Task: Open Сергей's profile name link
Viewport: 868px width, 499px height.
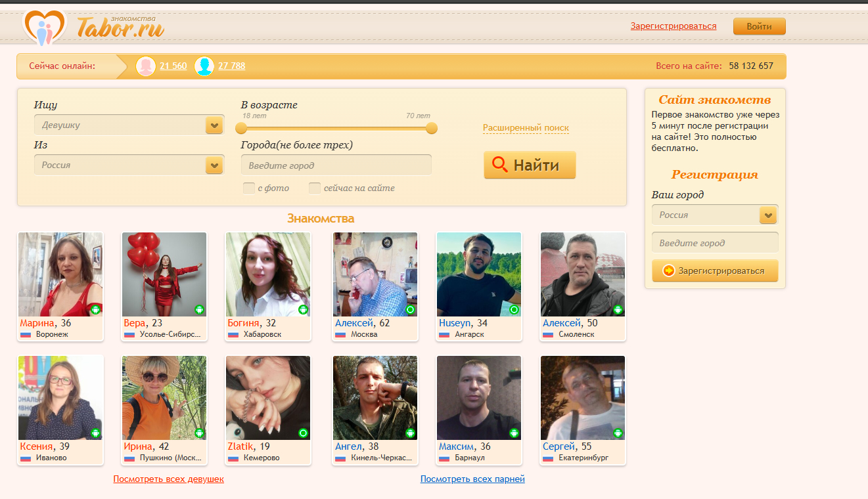Action: 558,446
